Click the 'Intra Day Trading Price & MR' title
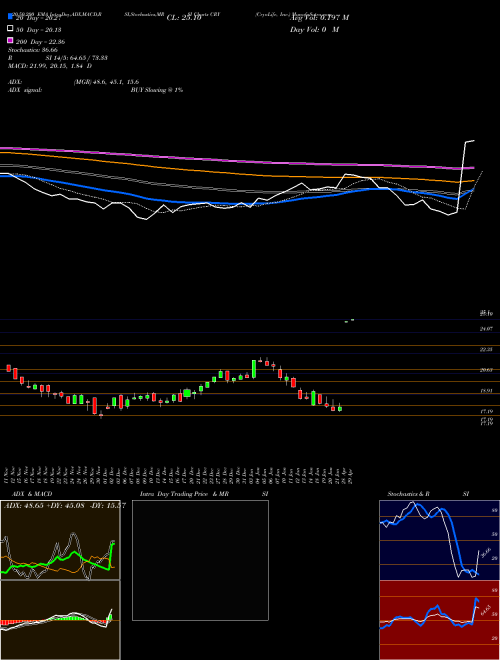 184,494
